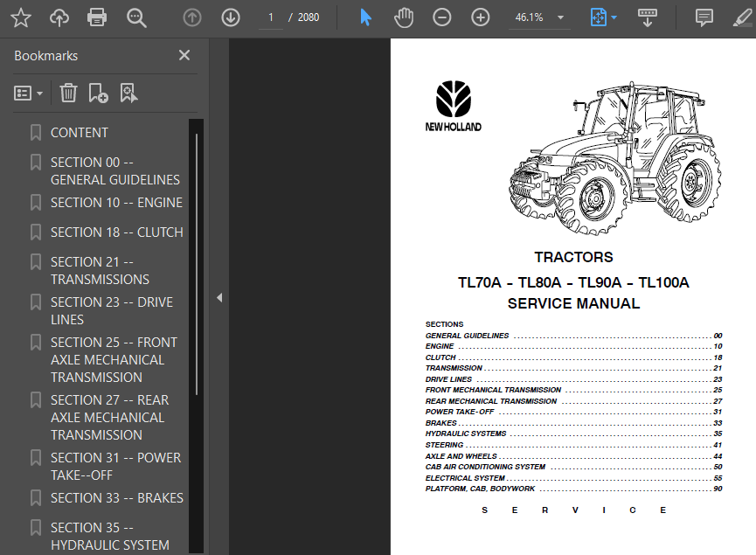The width and height of the screenshot is (756, 555).
Task: Select the arrow selection tool
Action: point(366,17)
